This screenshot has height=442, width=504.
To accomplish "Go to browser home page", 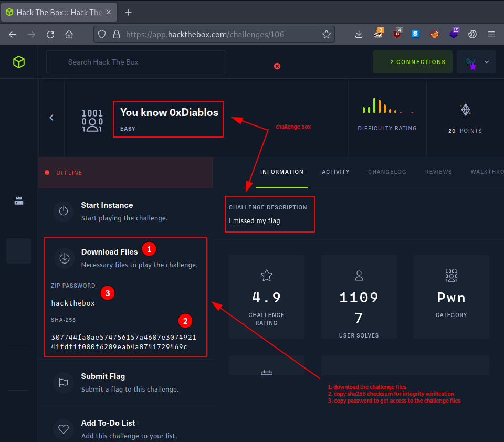I will tap(69, 34).
